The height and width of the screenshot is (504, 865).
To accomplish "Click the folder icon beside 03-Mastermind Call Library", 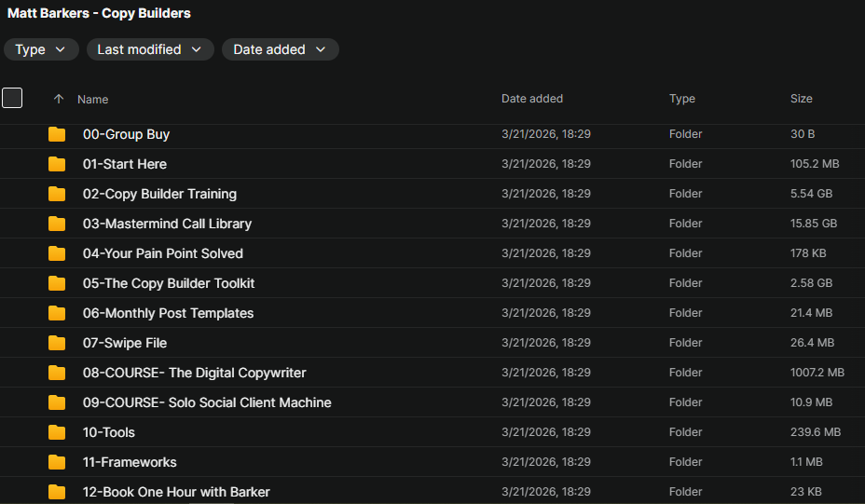I will [57, 224].
